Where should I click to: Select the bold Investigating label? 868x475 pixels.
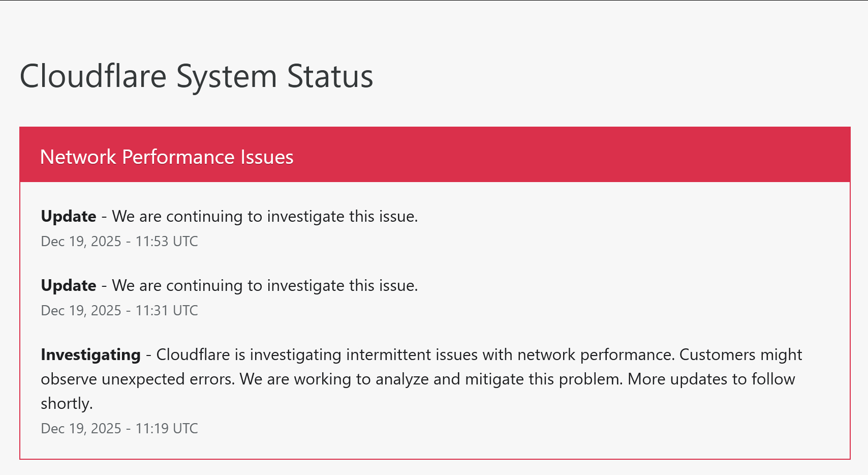(x=90, y=354)
